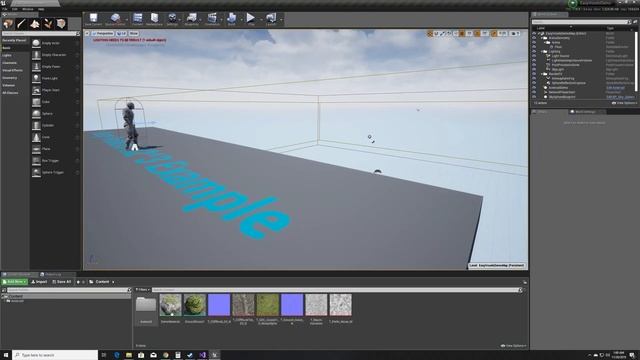This screenshot has width=640, height=360.
Task: Toggle visibility eye for SphereReflectionCapture row
Action: pyautogui.click(x=534, y=83)
